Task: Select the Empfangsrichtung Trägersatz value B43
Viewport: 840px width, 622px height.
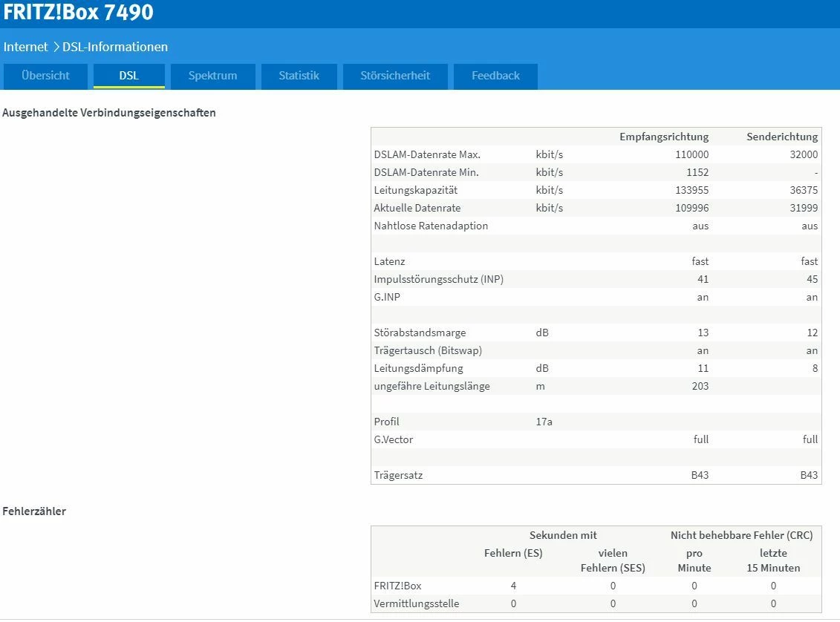Action: (x=700, y=475)
